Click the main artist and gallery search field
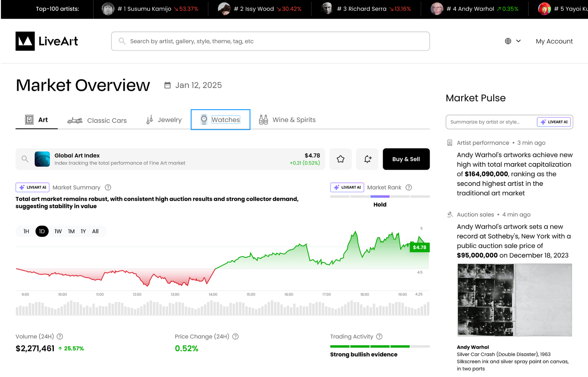Screen dimensions: 588x377 point(270,41)
